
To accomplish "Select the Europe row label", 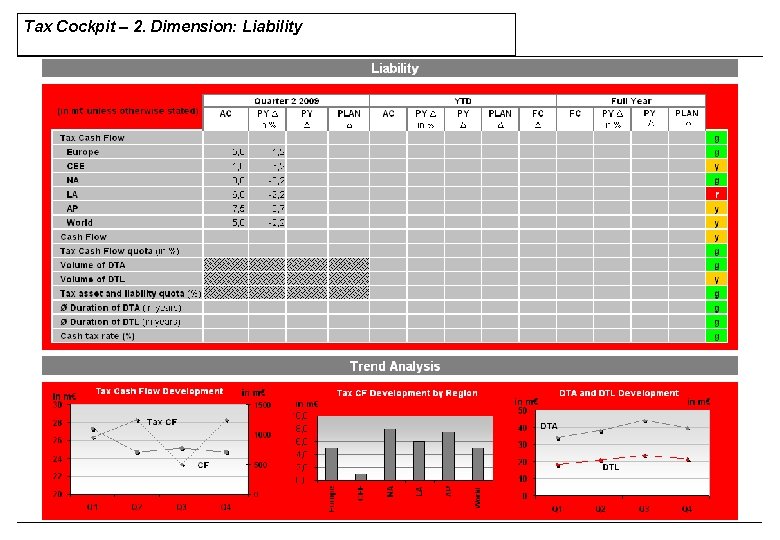I will coord(83,152).
